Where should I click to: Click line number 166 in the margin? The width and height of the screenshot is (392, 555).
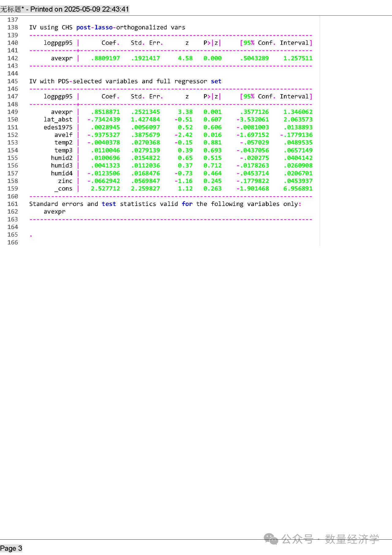[13, 243]
